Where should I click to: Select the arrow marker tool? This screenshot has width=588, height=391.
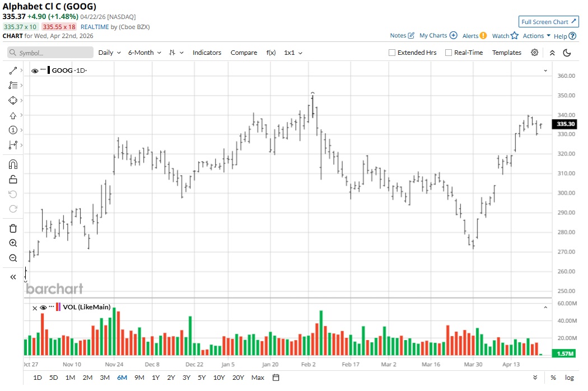(13, 115)
